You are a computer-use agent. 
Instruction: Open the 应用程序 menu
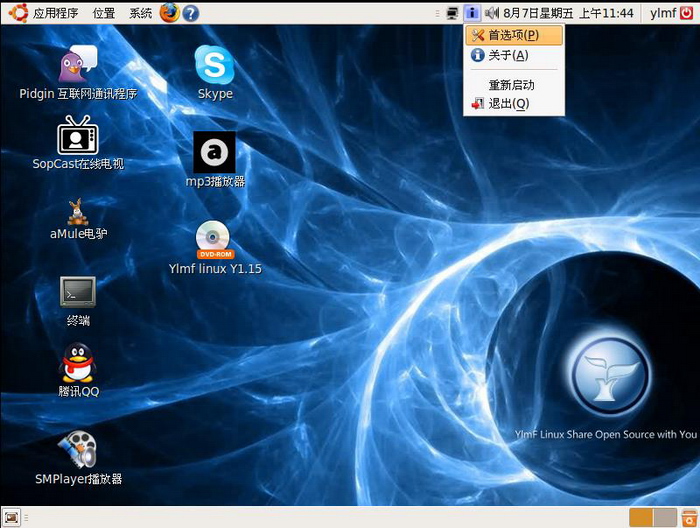pos(56,13)
